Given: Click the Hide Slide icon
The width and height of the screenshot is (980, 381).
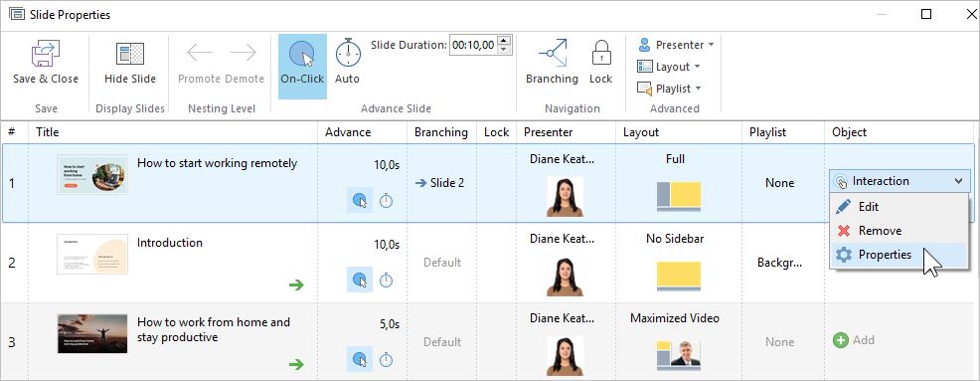Looking at the screenshot, I should (x=130, y=55).
